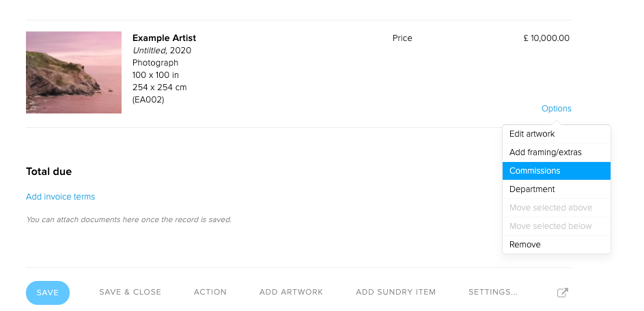Choose Department in the options menu
This screenshot has width=644, height=311.
coord(556,189)
